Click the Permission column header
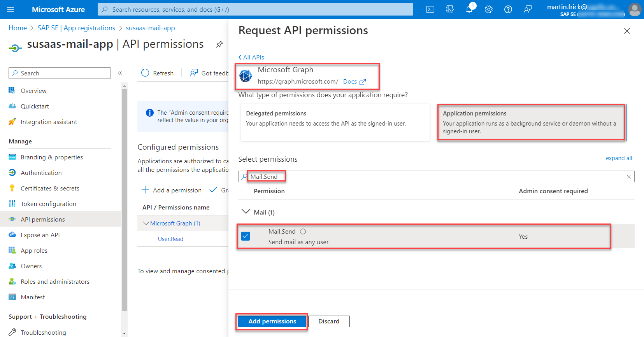 tap(269, 191)
